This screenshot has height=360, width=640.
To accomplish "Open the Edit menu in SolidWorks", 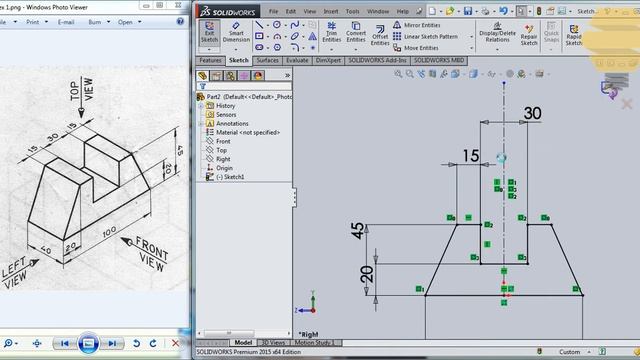I will (291, 11).
